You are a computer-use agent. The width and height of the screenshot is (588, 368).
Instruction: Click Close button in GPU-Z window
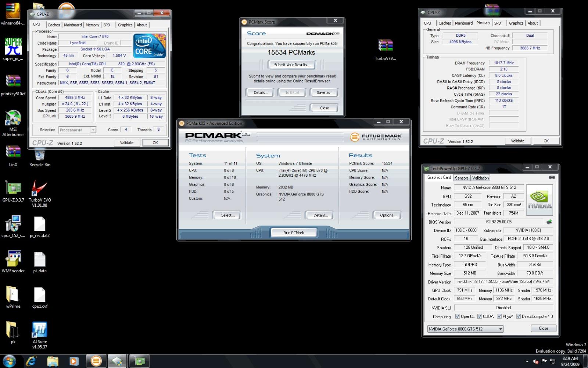coord(544,328)
